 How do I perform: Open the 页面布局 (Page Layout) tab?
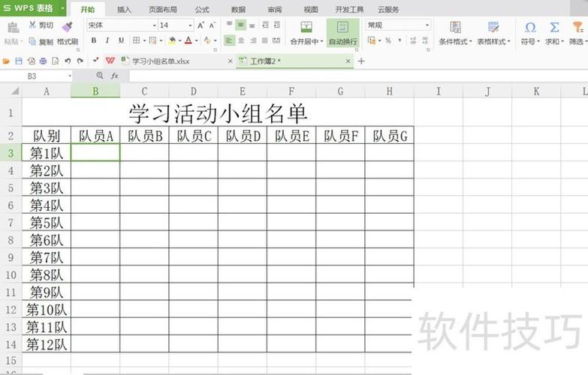[x=163, y=10]
